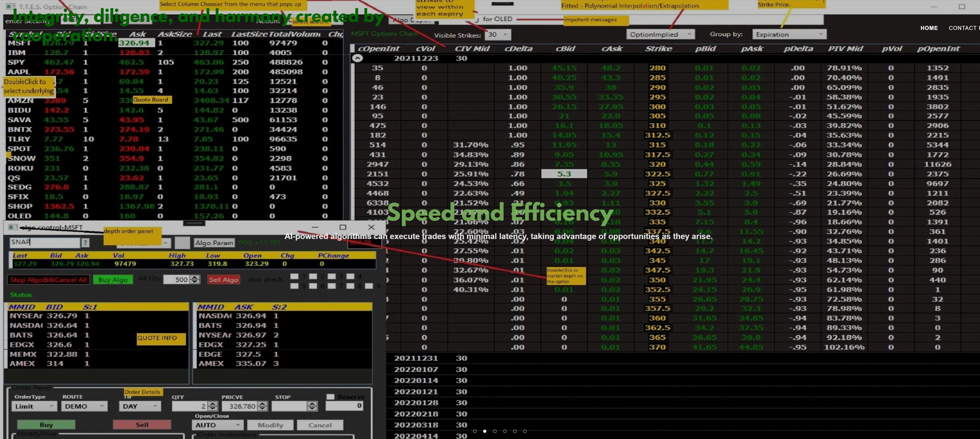Open the ROUTE DEMO dropdown
This screenshot has width=980, height=439.
85,406
